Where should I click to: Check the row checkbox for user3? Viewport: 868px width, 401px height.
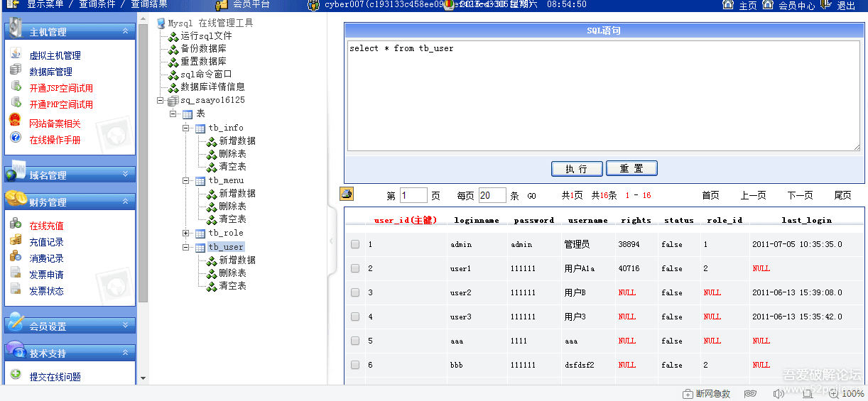[x=355, y=317]
